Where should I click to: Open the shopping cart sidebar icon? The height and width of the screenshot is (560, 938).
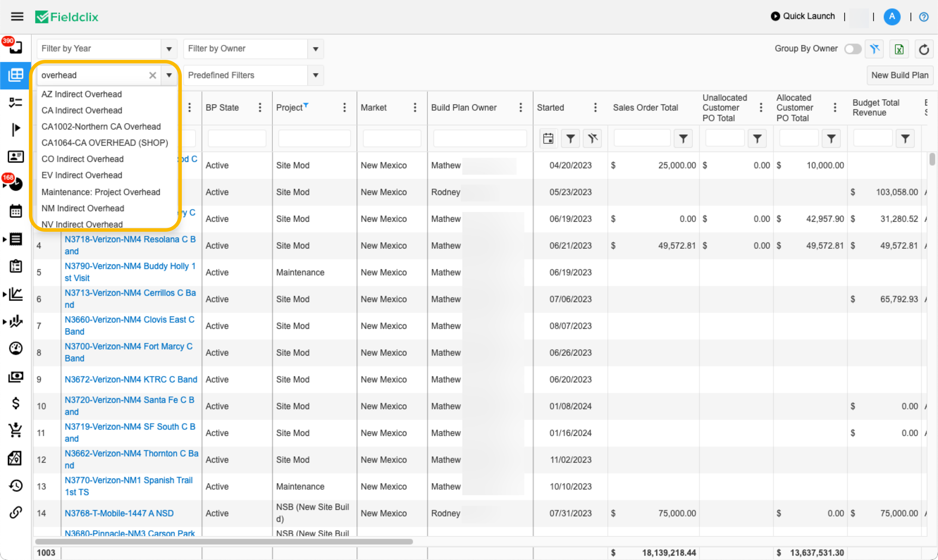coord(16,430)
